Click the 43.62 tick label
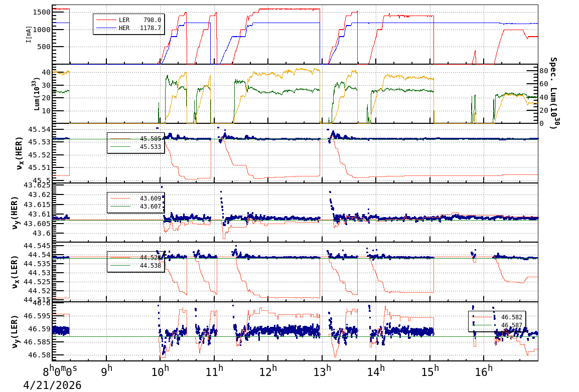 (x=40, y=194)
